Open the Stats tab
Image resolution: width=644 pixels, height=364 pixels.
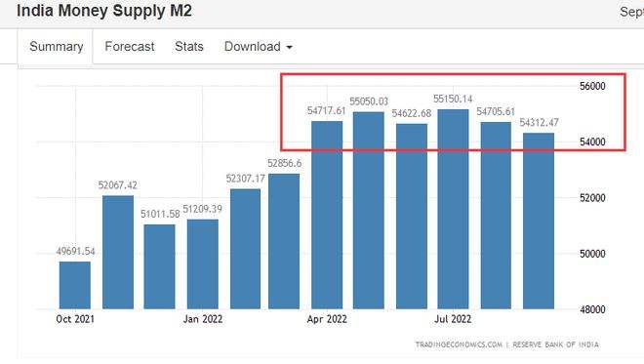point(189,47)
